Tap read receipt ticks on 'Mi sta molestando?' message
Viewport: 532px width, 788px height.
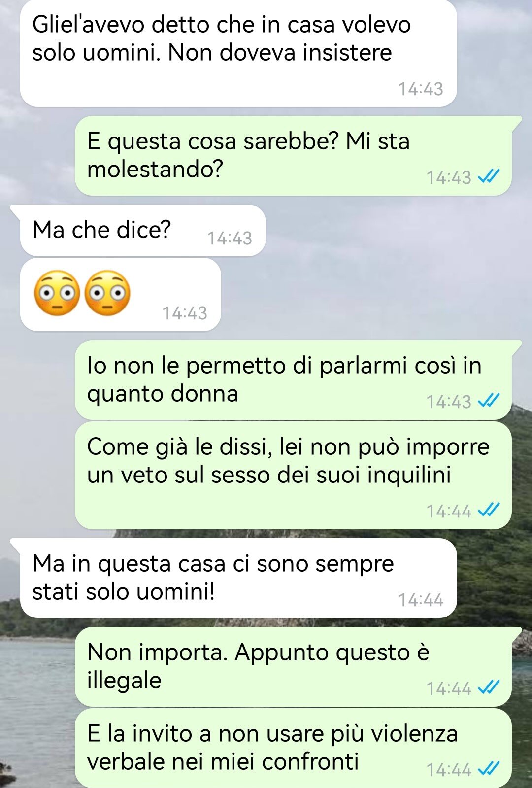coord(489,176)
